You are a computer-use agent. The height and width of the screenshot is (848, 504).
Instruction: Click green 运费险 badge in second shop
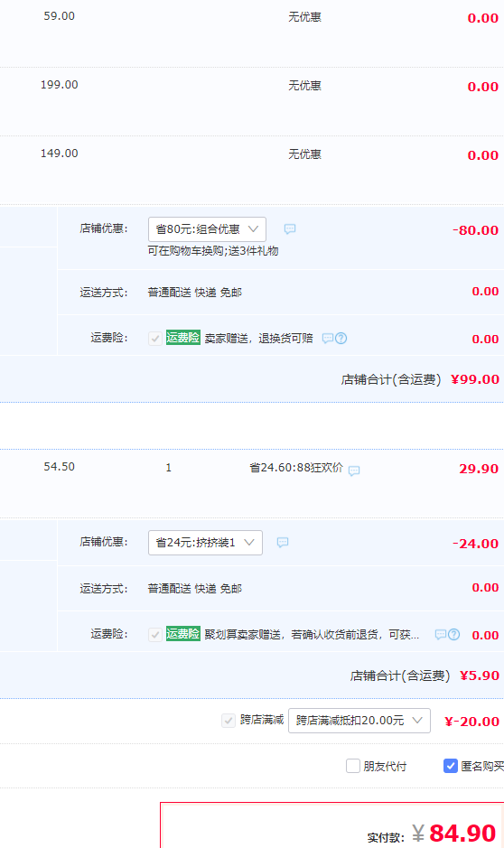tap(182, 634)
